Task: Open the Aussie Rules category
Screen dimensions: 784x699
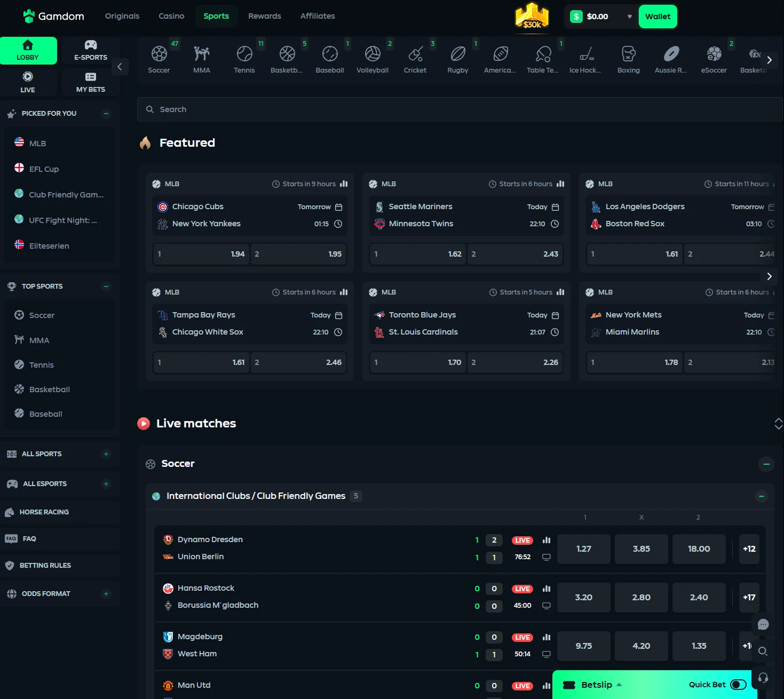Action: pos(671,59)
